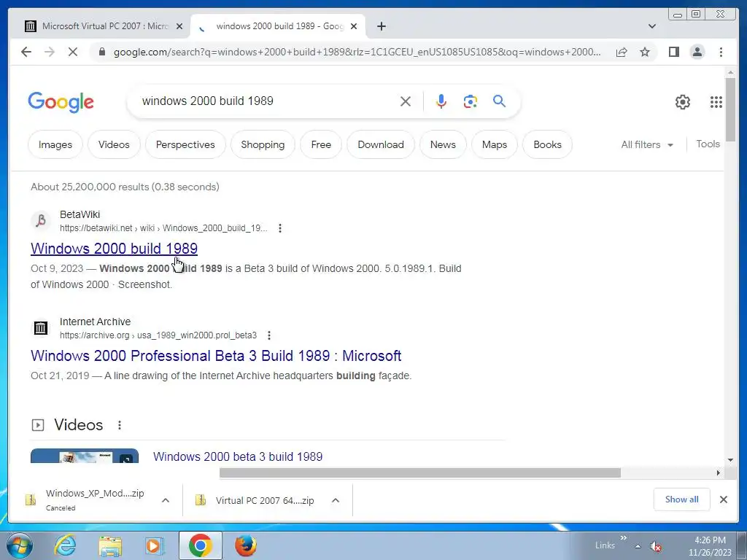This screenshot has width=747, height=560.
Task: Stop loading the page
Action: point(73,52)
